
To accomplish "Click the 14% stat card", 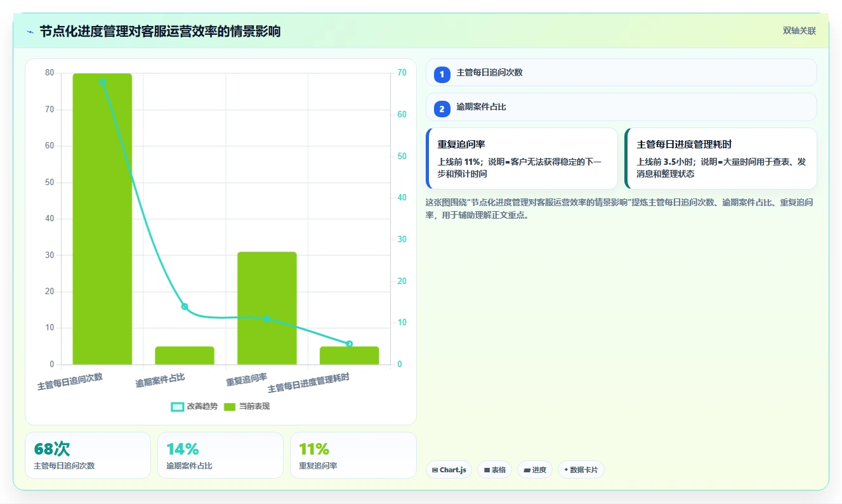I will click(x=220, y=455).
